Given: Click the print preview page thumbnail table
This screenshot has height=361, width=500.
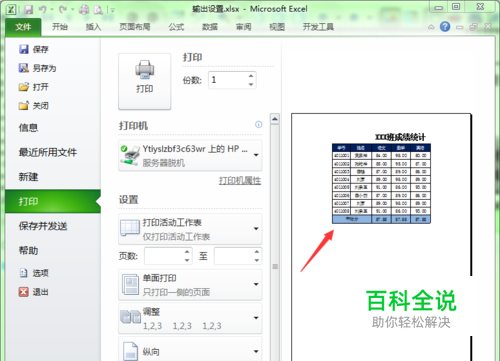Looking at the screenshot, I should (x=381, y=183).
